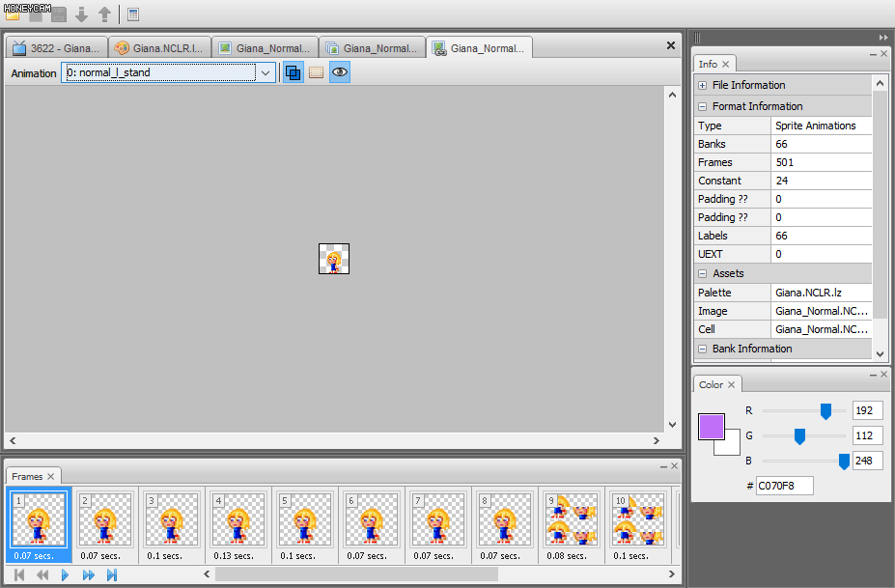Click the open file folder icon

(13, 14)
